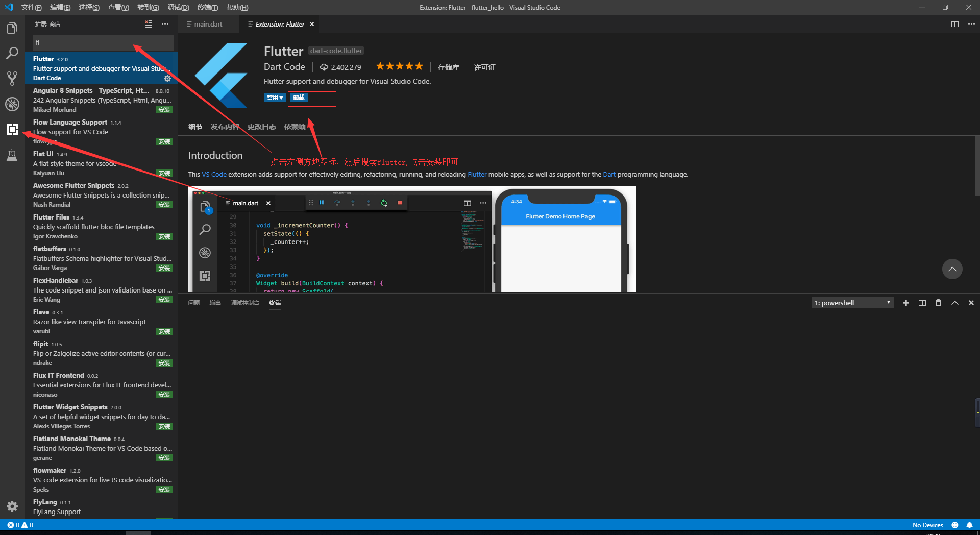Open the 终端(T) menu
The height and width of the screenshot is (535, 980).
tap(208, 7)
